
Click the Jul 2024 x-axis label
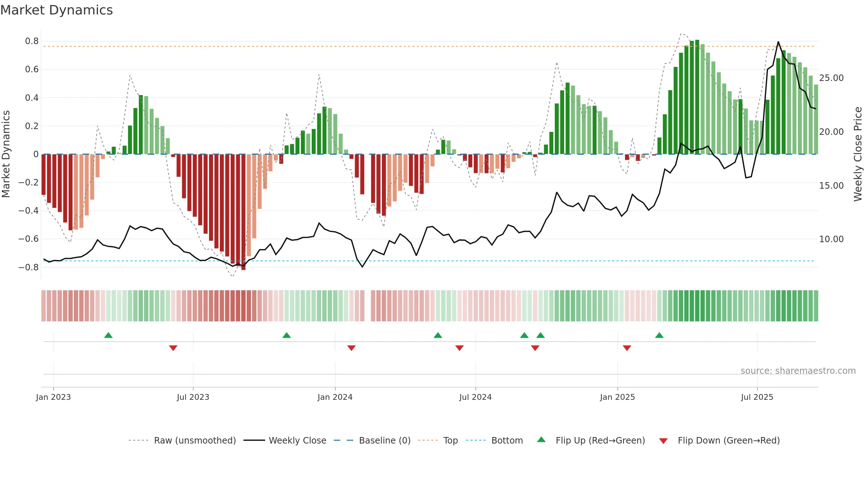click(476, 397)
